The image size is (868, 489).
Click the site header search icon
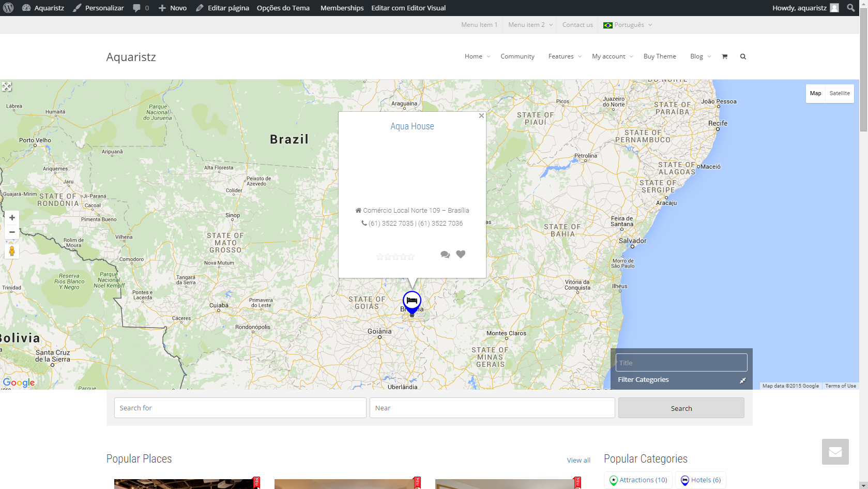743,56
